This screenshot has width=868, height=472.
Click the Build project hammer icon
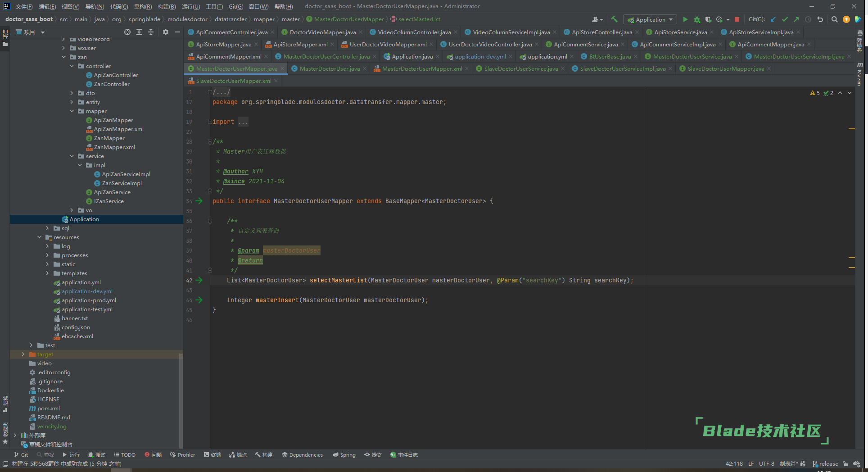click(x=614, y=19)
